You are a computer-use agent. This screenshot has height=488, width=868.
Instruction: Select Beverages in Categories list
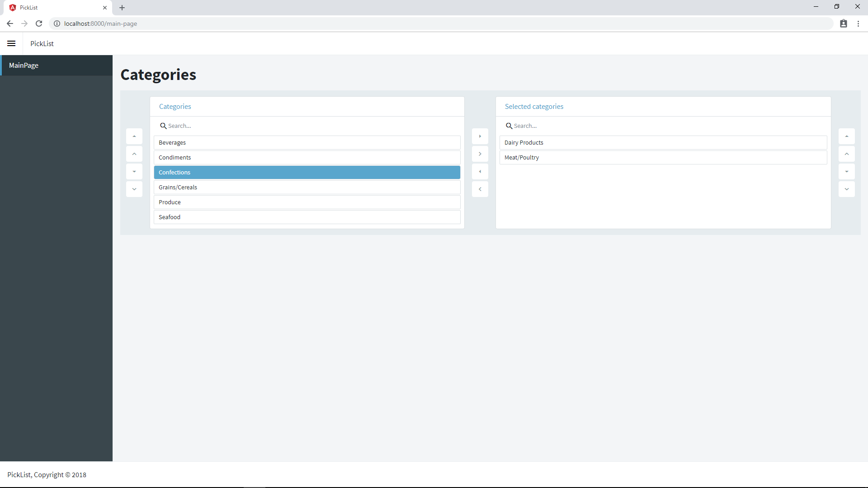[x=307, y=143]
